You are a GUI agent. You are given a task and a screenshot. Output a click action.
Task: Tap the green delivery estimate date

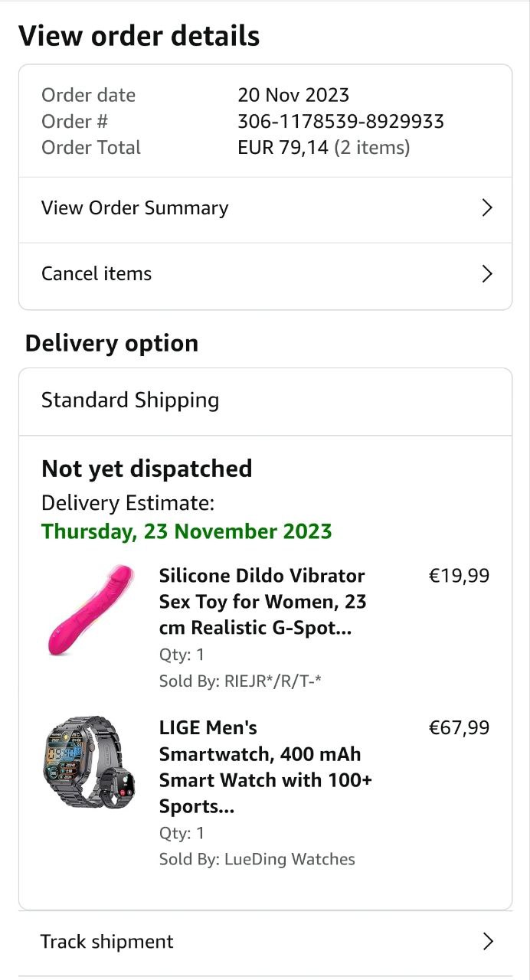187,531
